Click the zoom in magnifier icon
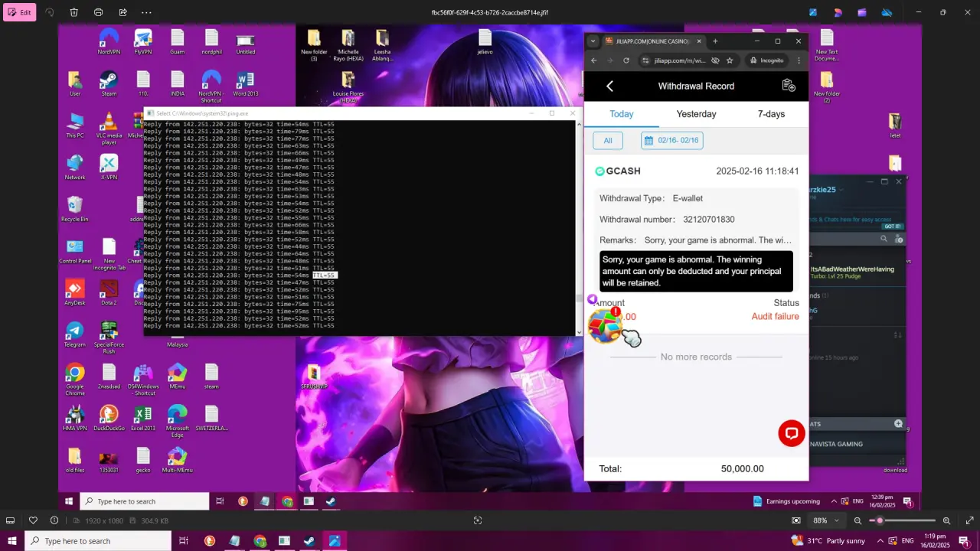The width and height of the screenshot is (980, 551). tap(946, 520)
